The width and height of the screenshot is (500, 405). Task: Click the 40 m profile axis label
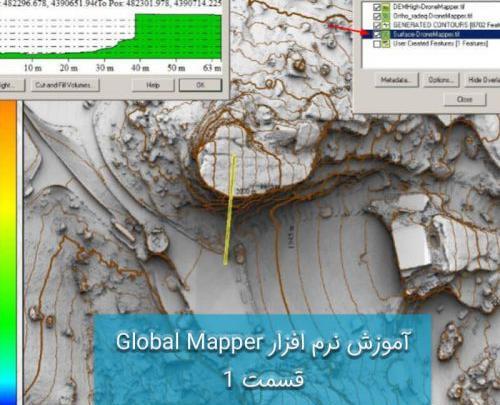pos(140,68)
